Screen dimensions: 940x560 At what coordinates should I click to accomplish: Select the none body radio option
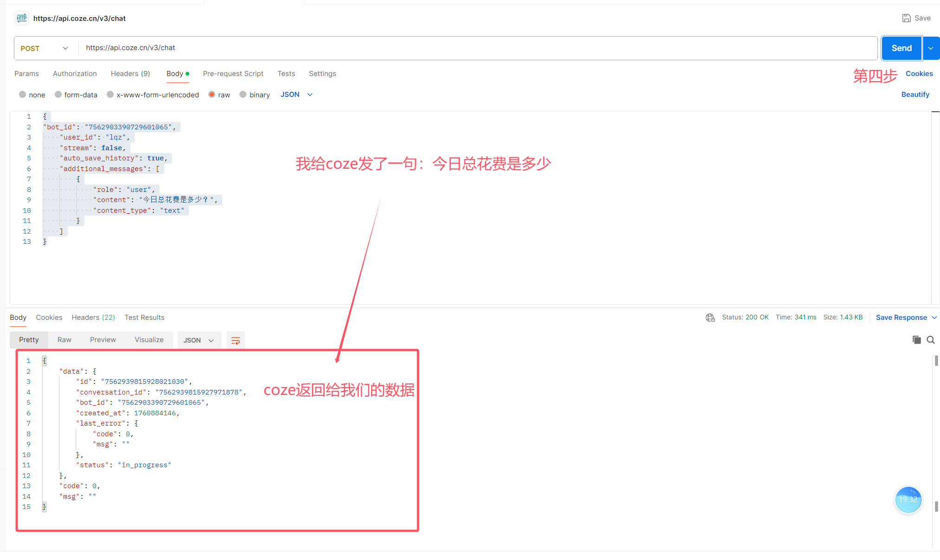coord(22,95)
